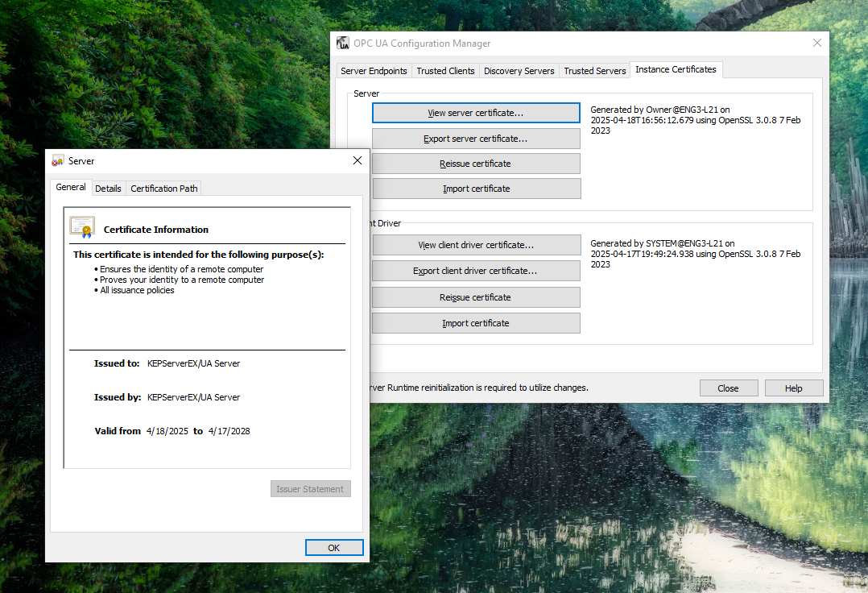This screenshot has height=593, width=868.
Task: Confirm the certificate dialog with OK
Action: [334, 548]
